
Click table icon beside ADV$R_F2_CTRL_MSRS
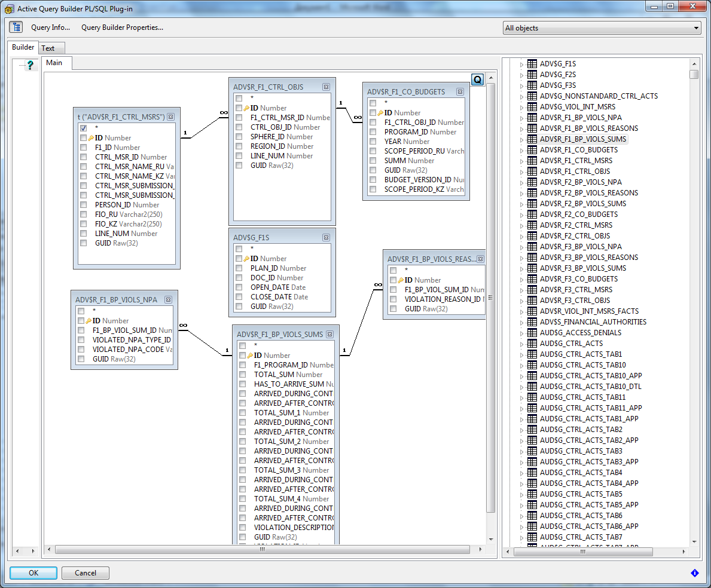tap(532, 225)
